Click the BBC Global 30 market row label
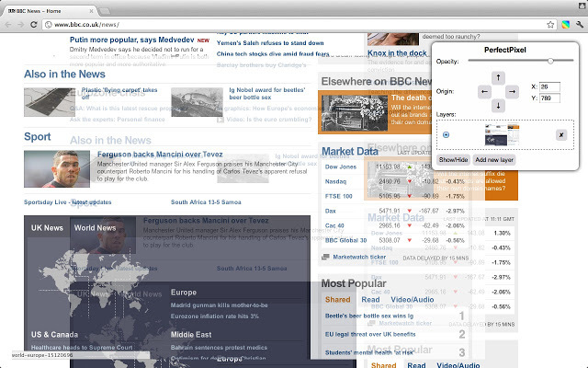The image size is (588, 368). [x=345, y=240]
